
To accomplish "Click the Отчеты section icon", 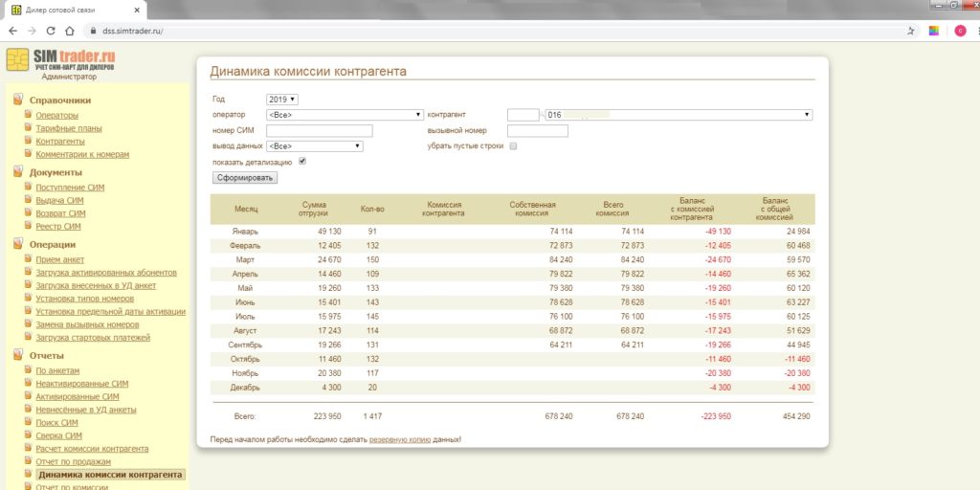I will pos(18,355).
